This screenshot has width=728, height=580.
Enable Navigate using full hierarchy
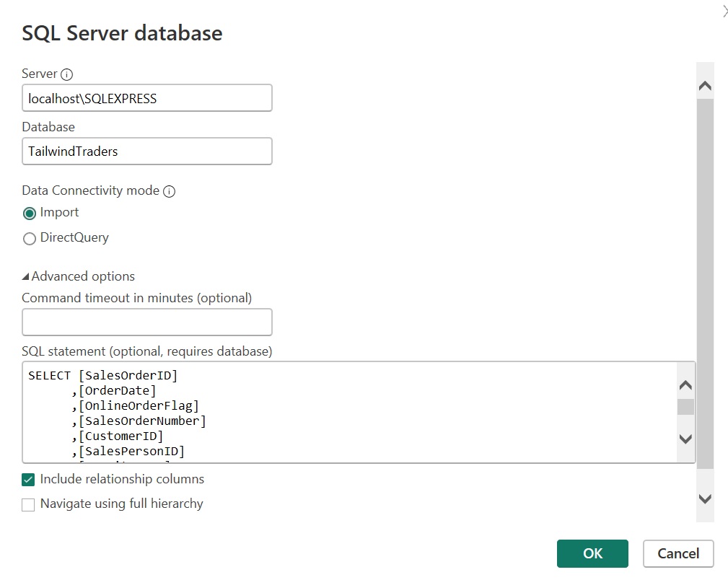coord(28,505)
